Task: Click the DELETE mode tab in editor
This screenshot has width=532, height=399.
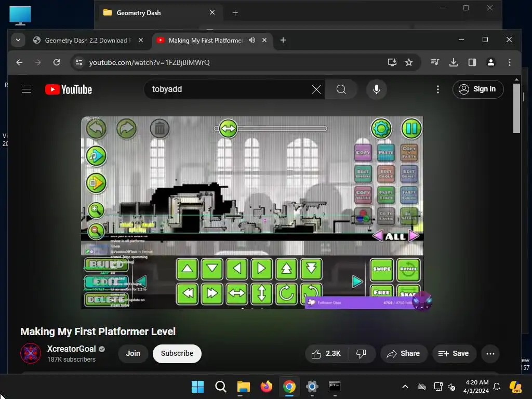Action: [x=106, y=300]
